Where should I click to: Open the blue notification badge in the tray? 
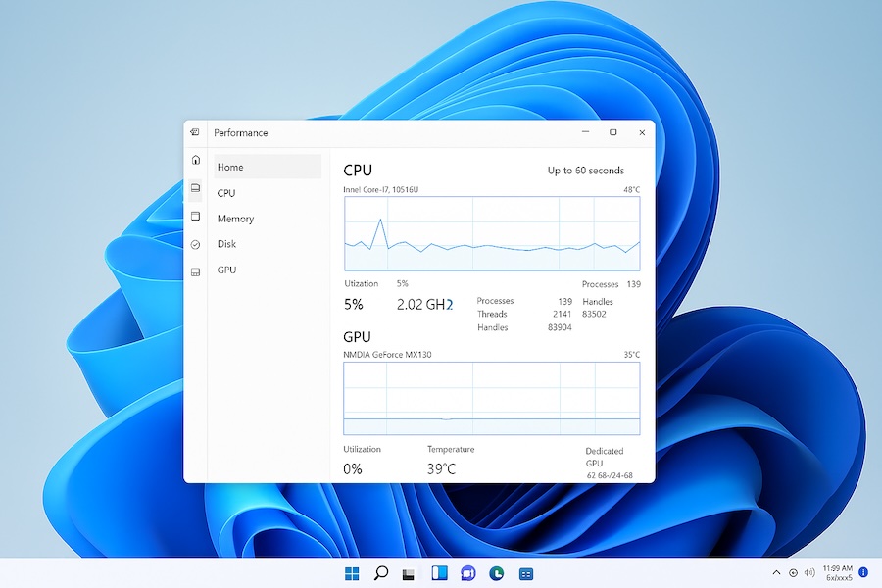[863, 573]
